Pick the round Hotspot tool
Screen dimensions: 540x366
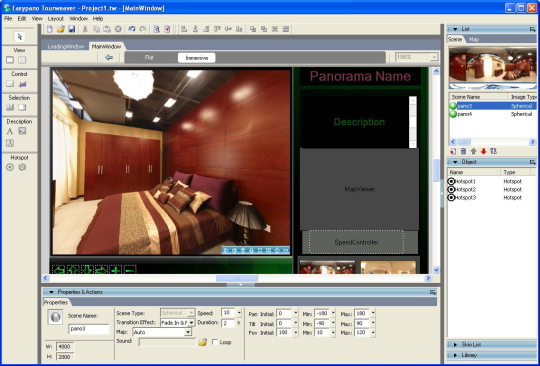10,167
